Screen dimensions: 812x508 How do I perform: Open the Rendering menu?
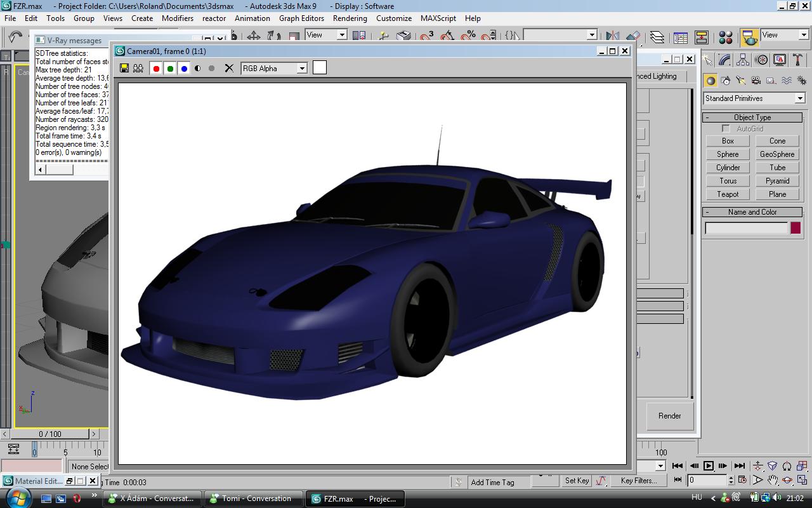point(350,18)
